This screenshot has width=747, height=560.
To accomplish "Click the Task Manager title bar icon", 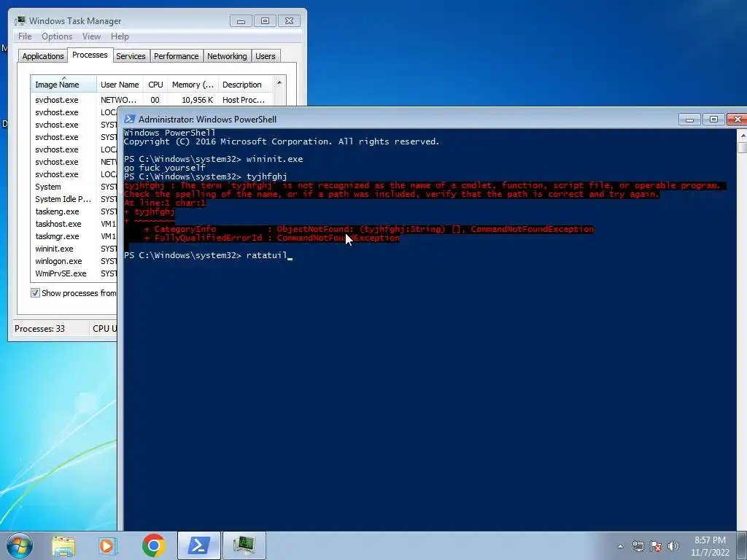I will coord(20,21).
